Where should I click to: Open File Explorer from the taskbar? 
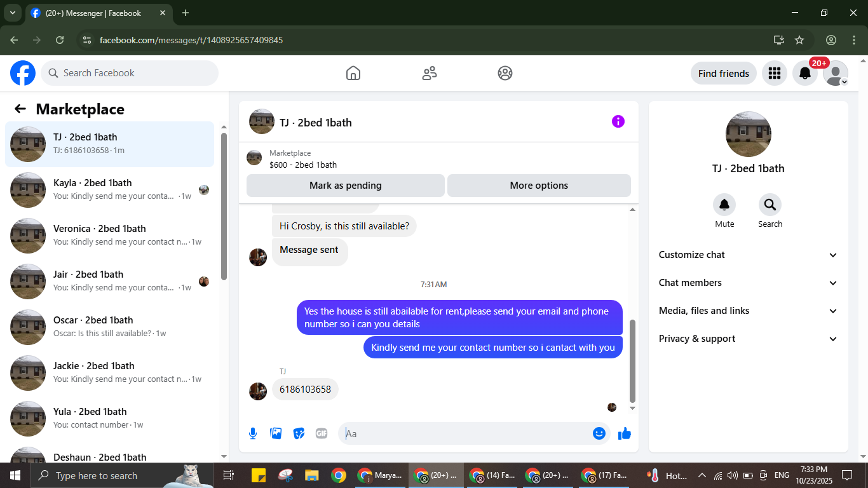coord(311,475)
